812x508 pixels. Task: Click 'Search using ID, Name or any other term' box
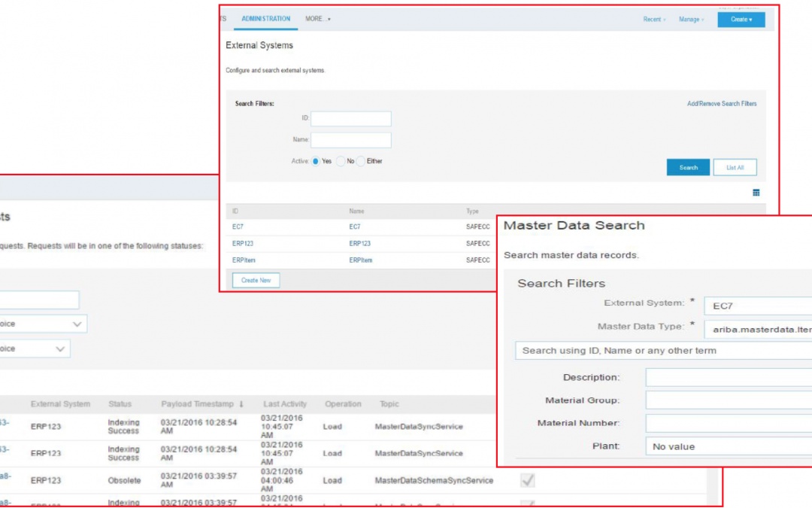point(663,351)
